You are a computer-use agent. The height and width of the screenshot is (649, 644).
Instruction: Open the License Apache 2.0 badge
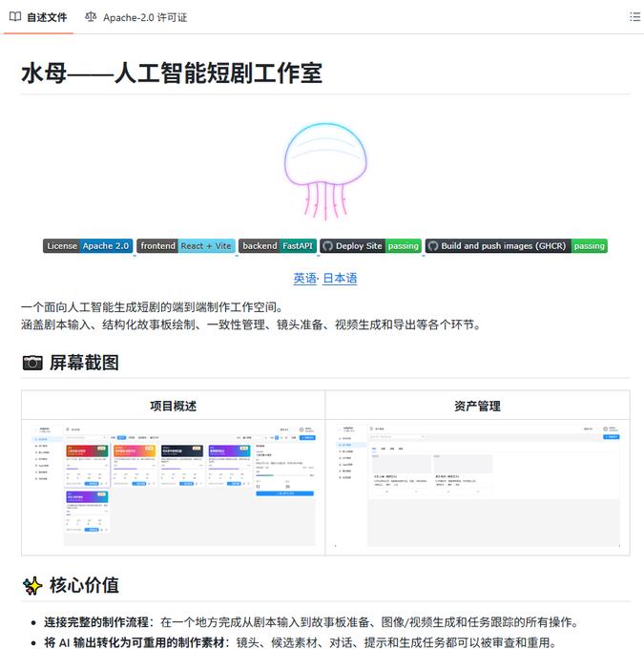click(x=88, y=246)
